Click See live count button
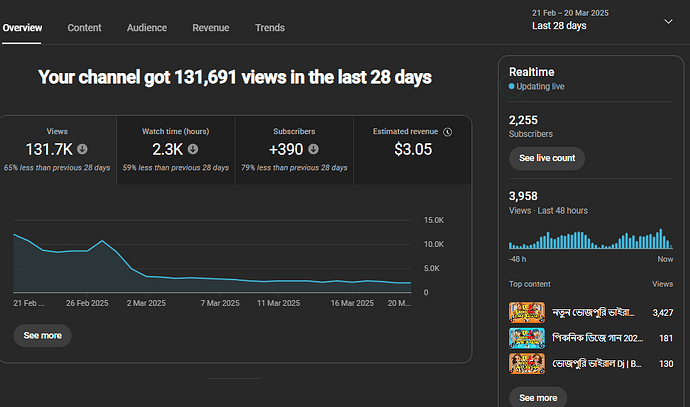The image size is (690, 407). tap(546, 158)
